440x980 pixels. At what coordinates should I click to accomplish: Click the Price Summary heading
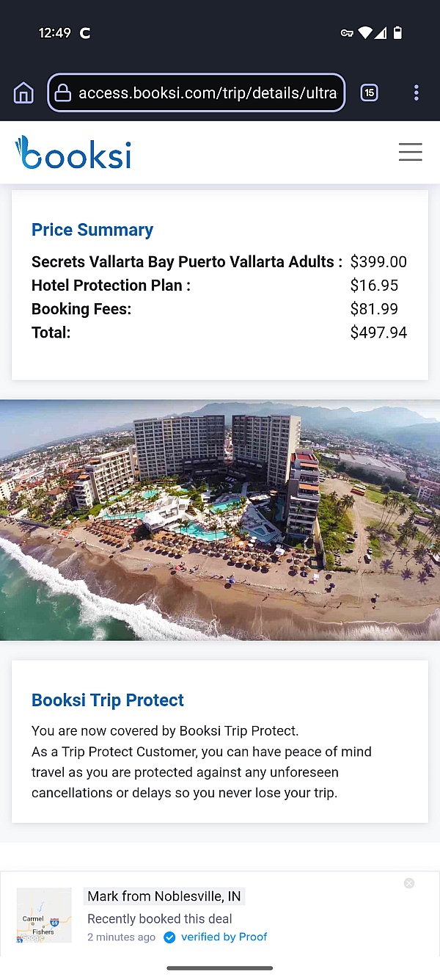(x=92, y=230)
